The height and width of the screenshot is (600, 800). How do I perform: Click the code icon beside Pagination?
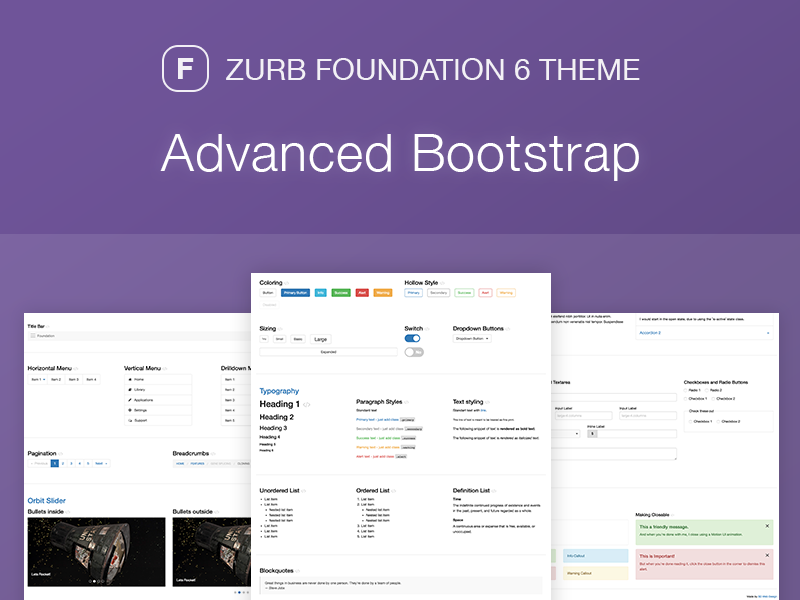pos(60,454)
